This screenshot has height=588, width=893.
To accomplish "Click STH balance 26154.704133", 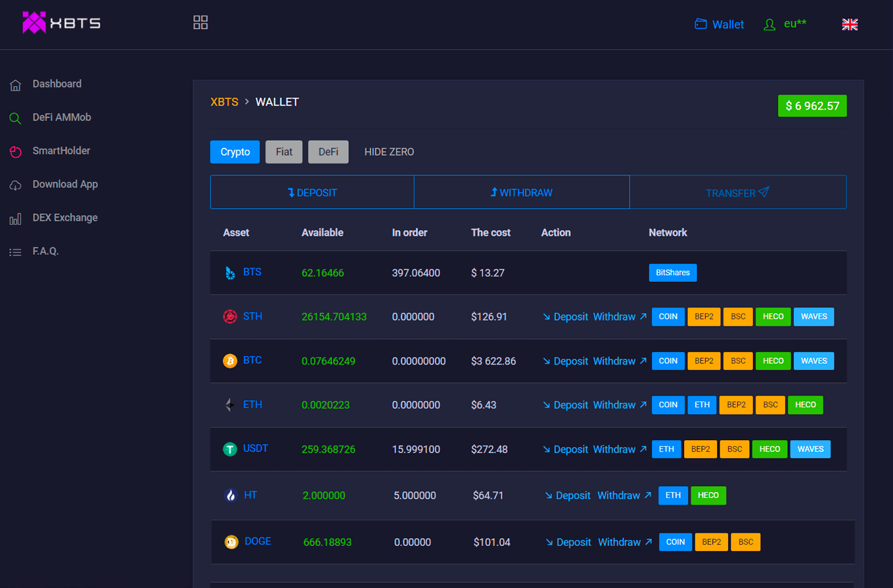I will (x=334, y=317).
